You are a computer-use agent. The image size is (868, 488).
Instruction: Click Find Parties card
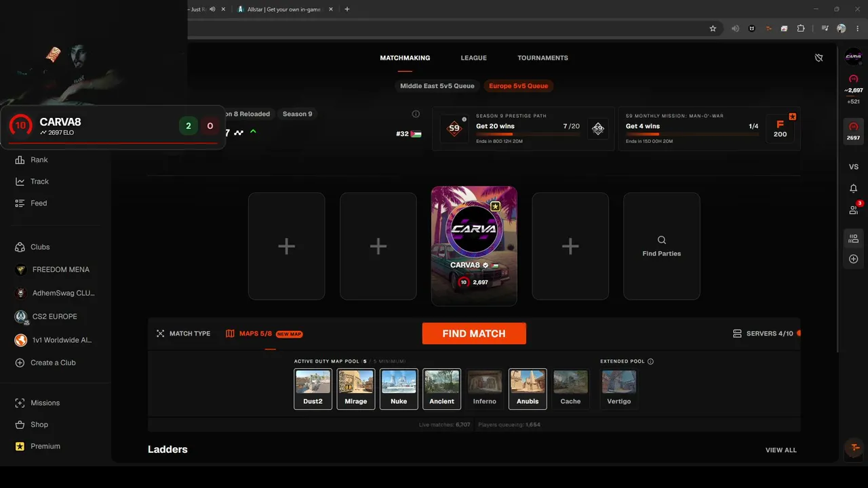661,246
